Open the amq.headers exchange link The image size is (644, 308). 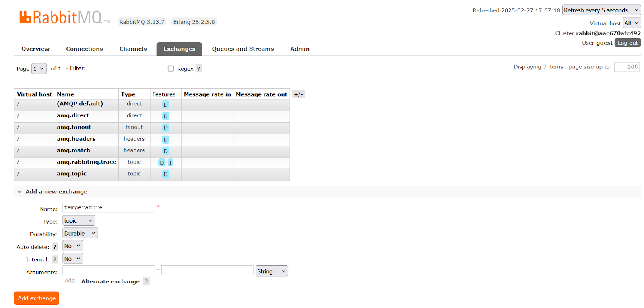tap(76, 139)
